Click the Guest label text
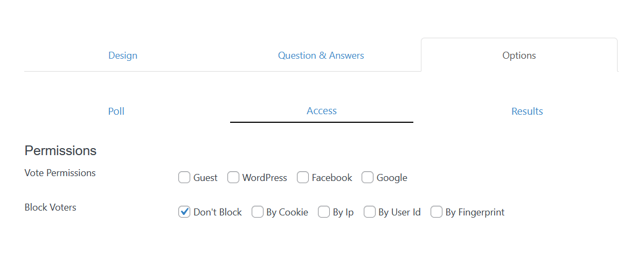This screenshot has width=644, height=272. click(x=205, y=178)
